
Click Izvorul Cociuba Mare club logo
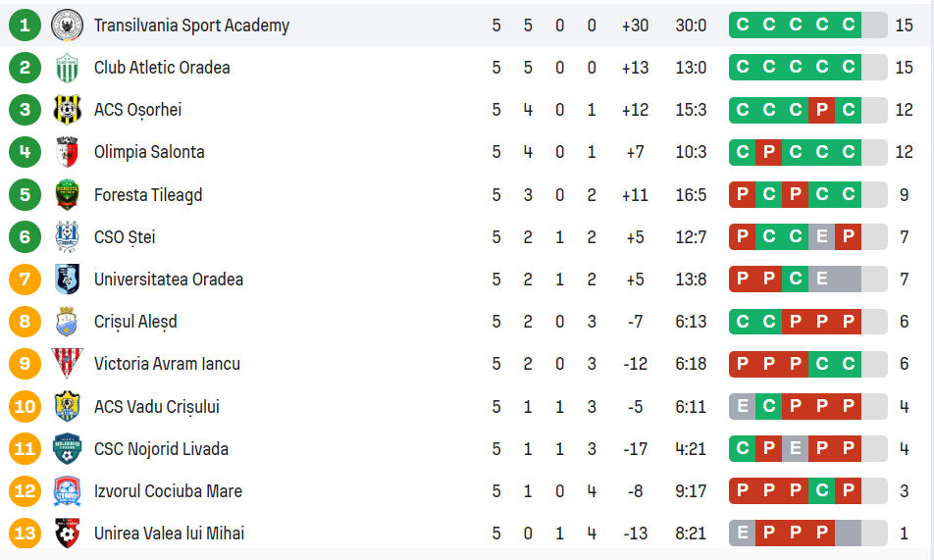coord(67,491)
